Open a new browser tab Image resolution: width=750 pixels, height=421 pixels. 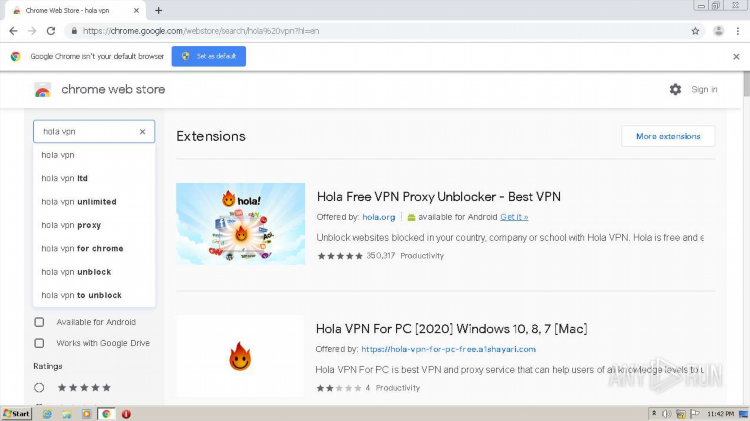pyautogui.click(x=158, y=11)
